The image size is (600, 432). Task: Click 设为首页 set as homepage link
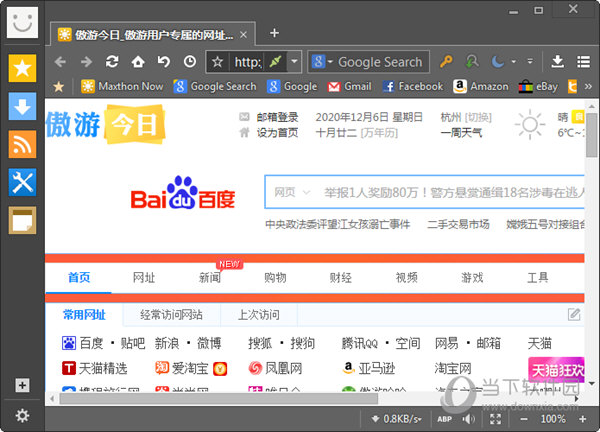coord(277,133)
